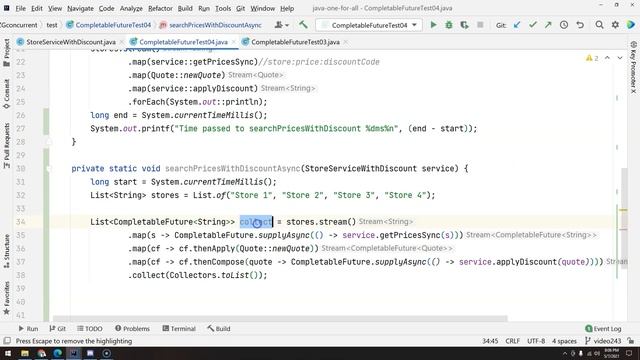
Task: Run CompletableFutureTest04 with the green play button
Action: [x=433, y=25]
